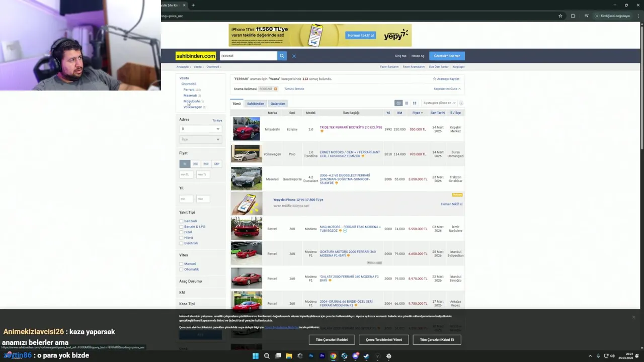Click info icon next to sort dropdown
Image resolution: width=644 pixels, height=362 pixels.
(461, 103)
